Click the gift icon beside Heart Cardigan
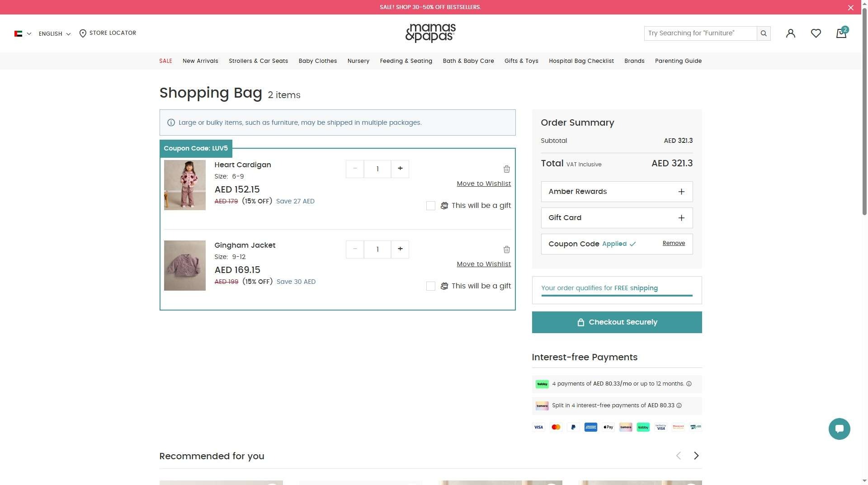This screenshot has height=485, width=868. tap(444, 206)
